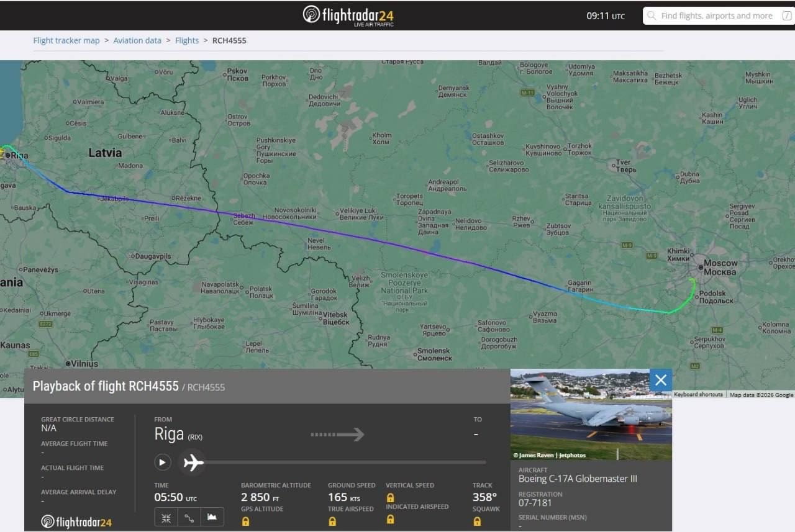Start flight playback with the play button
The image size is (795, 532).
[x=162, y=462]
